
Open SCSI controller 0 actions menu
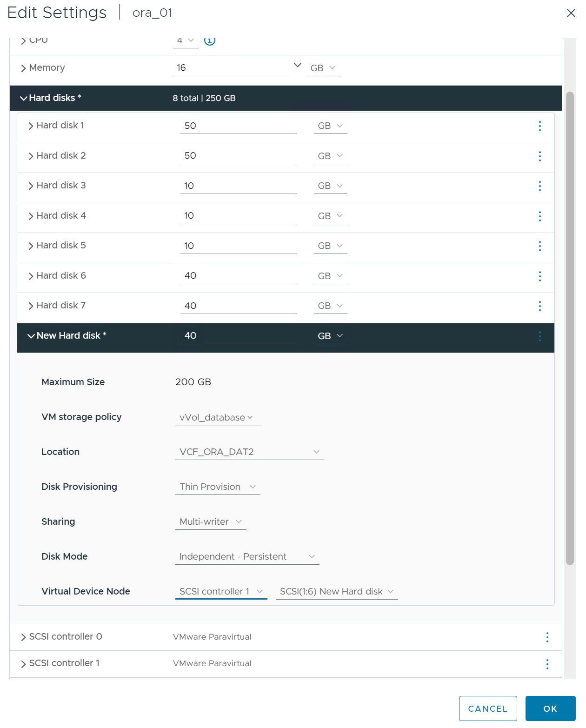[x=547, y=637]
